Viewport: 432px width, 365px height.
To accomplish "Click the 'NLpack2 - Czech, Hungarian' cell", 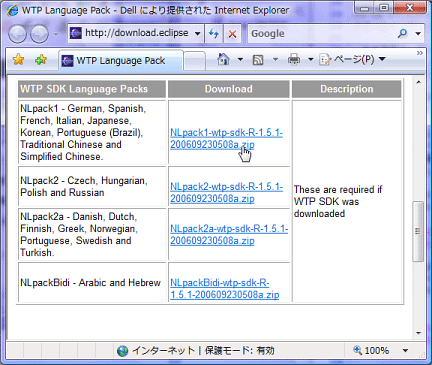I will pyautogui.click(x=92, y=187).
